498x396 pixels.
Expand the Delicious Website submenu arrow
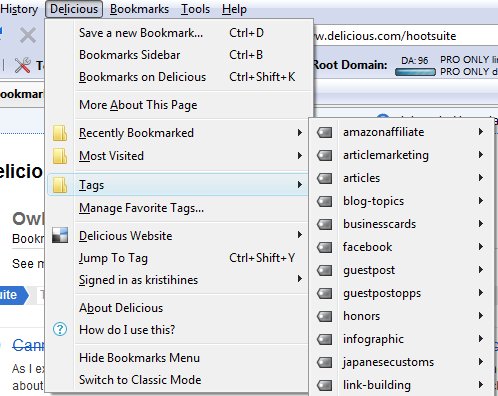(x=300, y=235)
